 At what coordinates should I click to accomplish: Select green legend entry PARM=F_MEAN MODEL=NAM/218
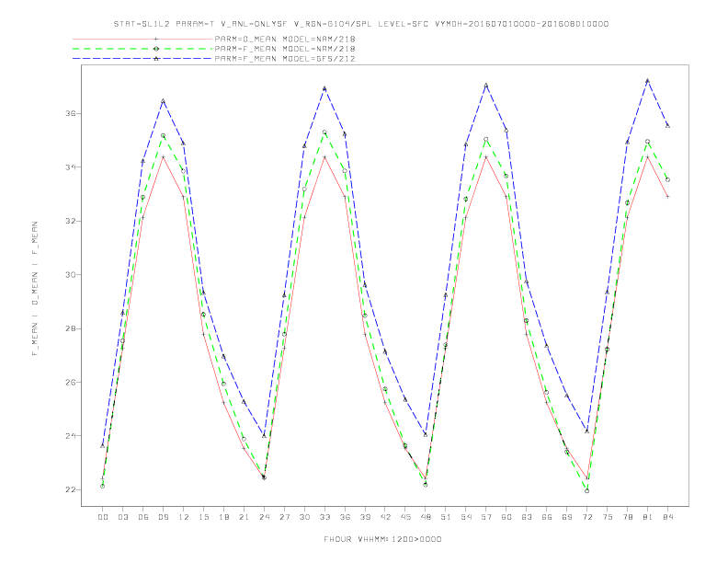coord(285,49)
